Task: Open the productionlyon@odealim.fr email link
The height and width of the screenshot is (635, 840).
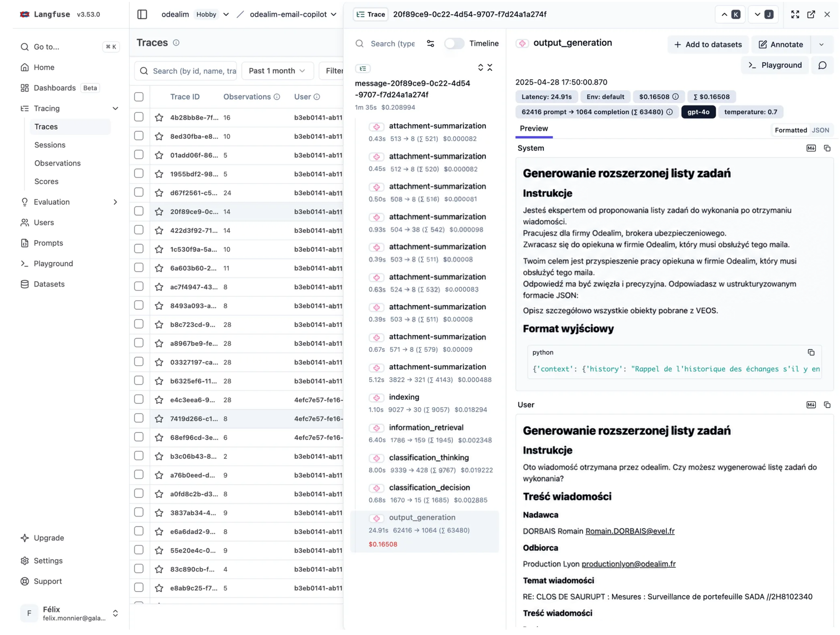Action: coord(628,564)
